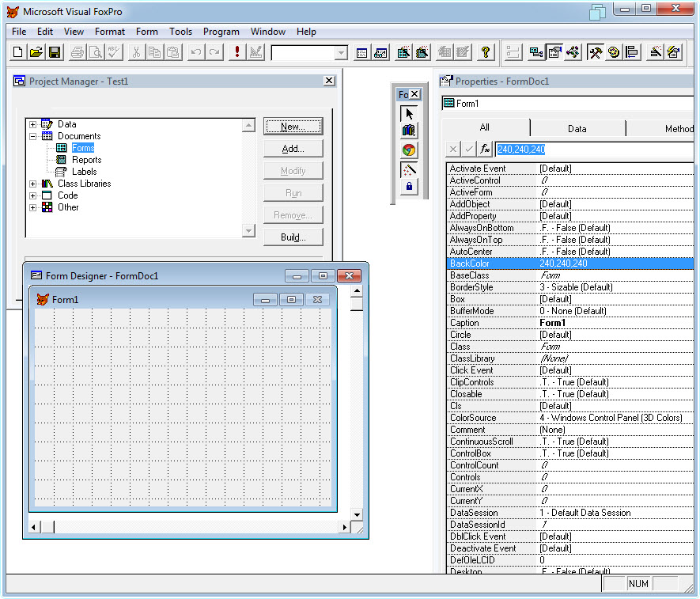
Task: Click the Undo arrow icon
Action: [x=195, y=53]
